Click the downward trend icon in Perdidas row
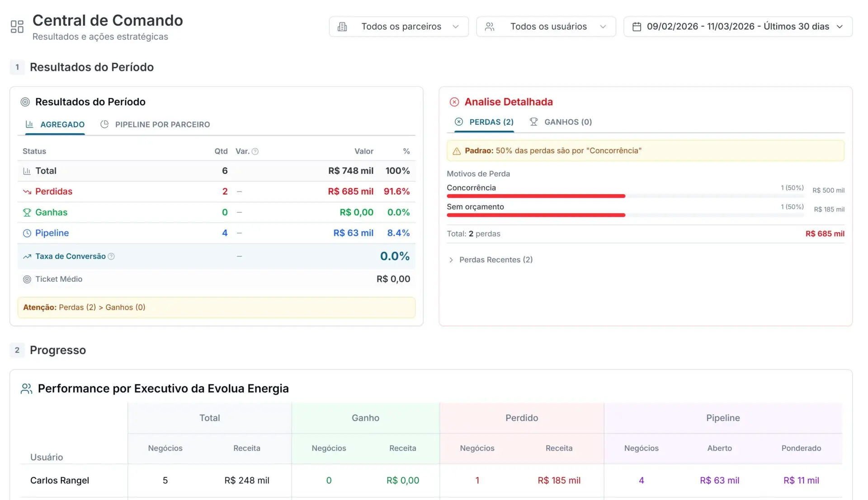Screen dimensions: 868x500 pos(27,192)
